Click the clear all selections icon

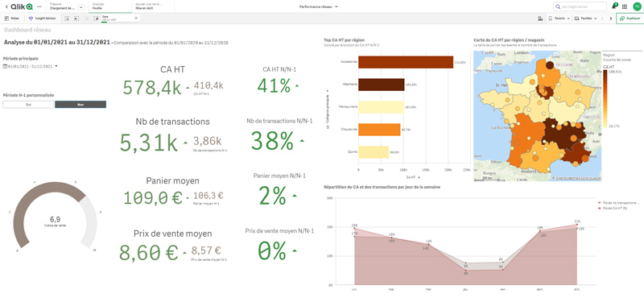click(x=96, y=19)
